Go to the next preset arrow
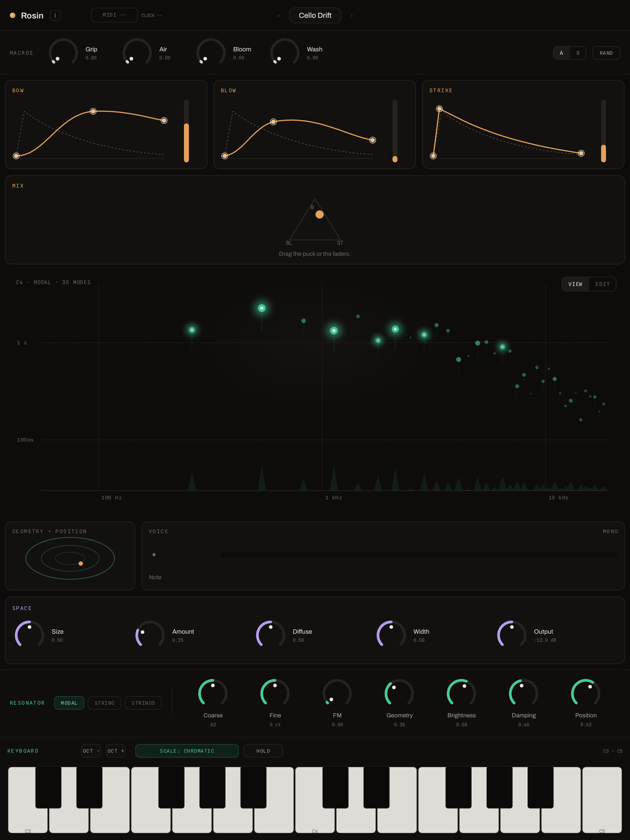This screenshot has width=630, height=840. 352,16
